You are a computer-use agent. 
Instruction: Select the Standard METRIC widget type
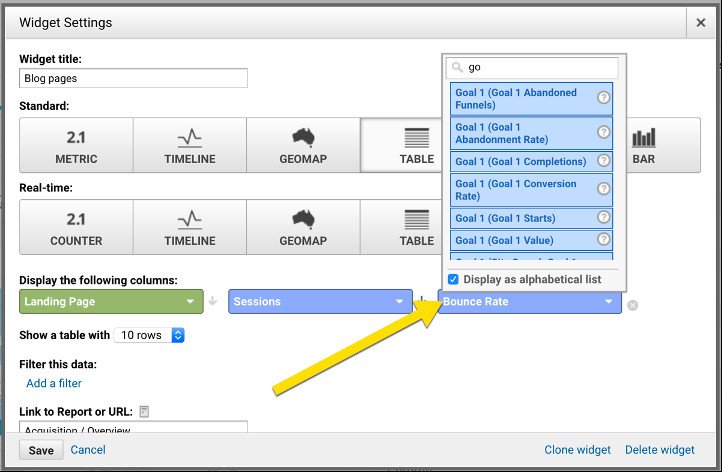pos(76,145)
